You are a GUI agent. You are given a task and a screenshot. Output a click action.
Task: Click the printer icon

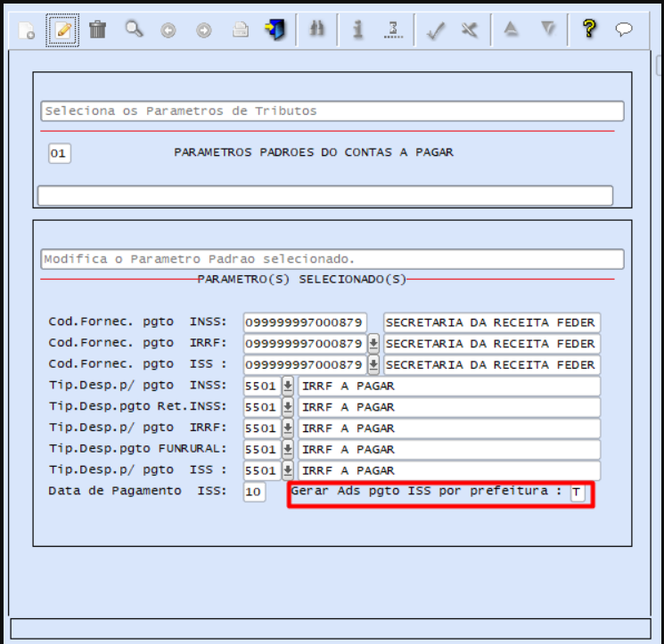tap(241, 30)
